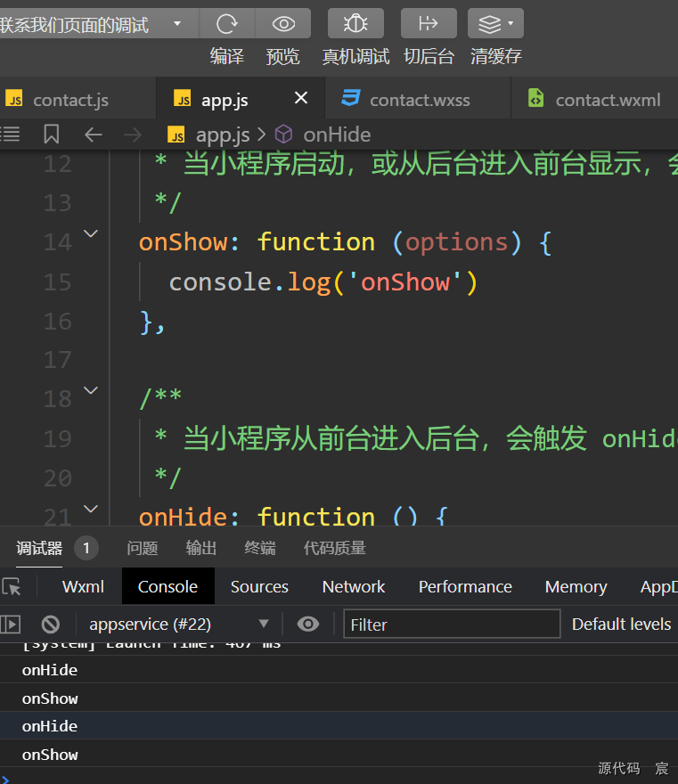Select the Console devtools tab
This screenshot has height=784, width=678.
[x=168, y=586]
